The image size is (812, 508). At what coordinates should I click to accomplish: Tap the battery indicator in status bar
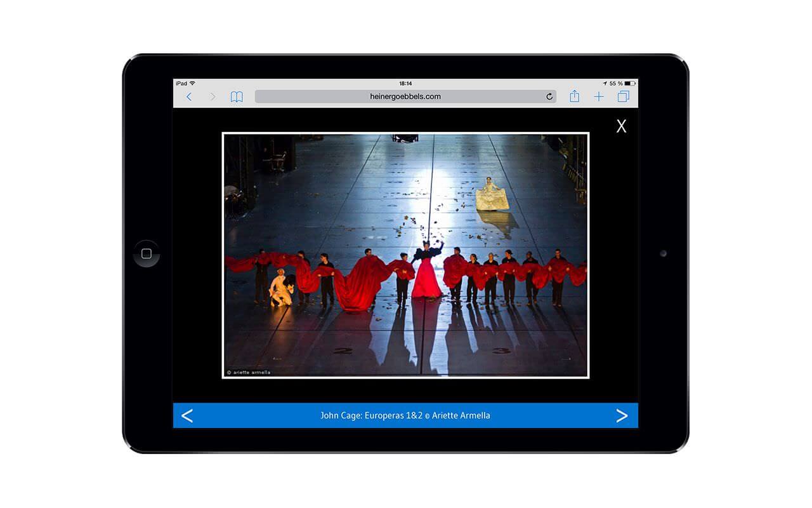pyautogui.click(x=629, y=83)
